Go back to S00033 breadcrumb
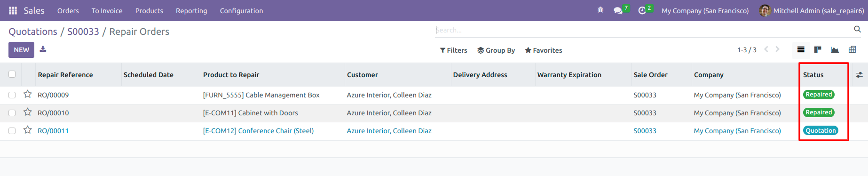The height and width of the screenshot is (176, 868). [83, 32]
